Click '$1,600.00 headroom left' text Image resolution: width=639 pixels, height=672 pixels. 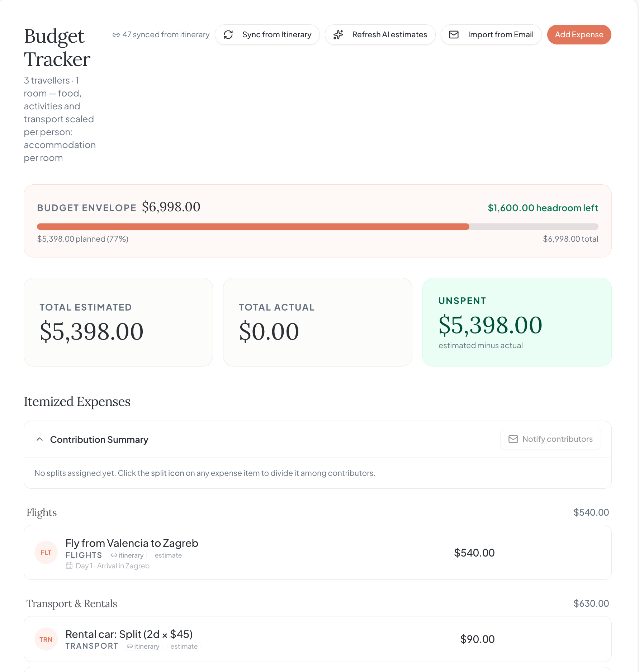tap(543, 208)
